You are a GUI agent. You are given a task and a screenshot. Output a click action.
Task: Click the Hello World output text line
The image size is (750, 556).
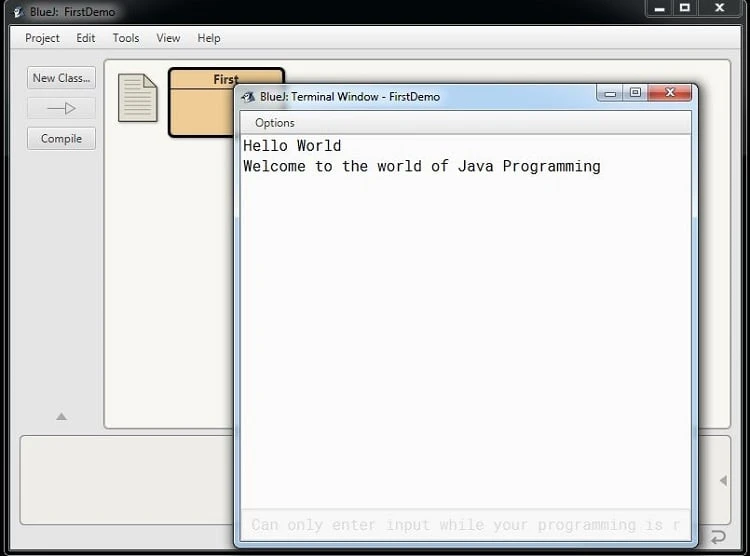[292, 146]
